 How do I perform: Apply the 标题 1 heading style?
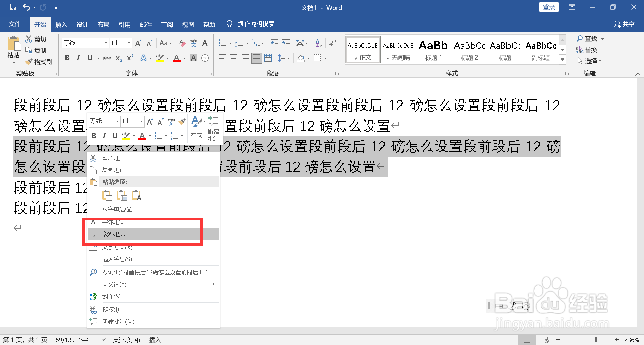434,50
